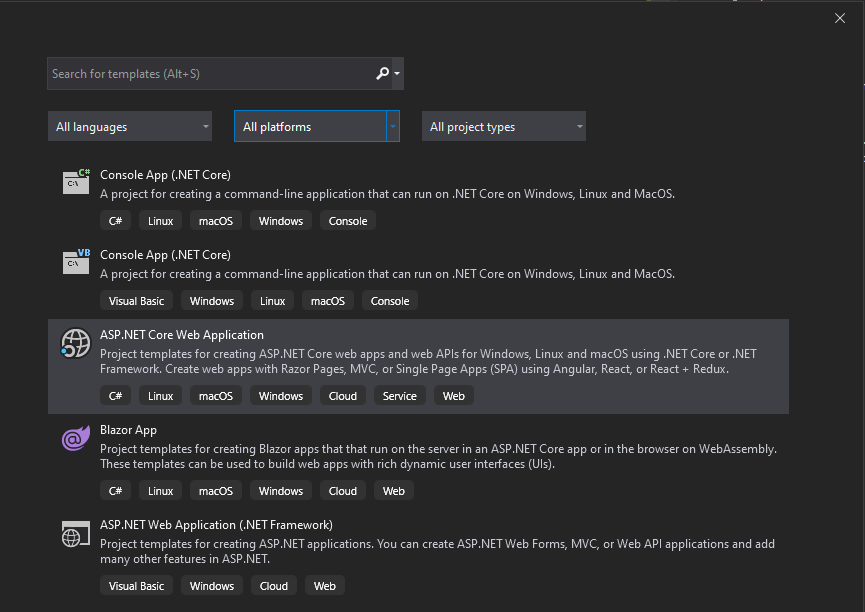Screen dimensions: 865x612
Task: Click the Blazor App description text
Action: 439,456
